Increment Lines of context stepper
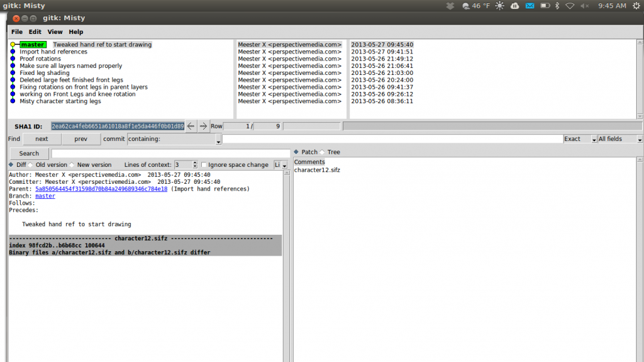Image resolution: width=644 pixels, height=362 pixels. point(195,162)
